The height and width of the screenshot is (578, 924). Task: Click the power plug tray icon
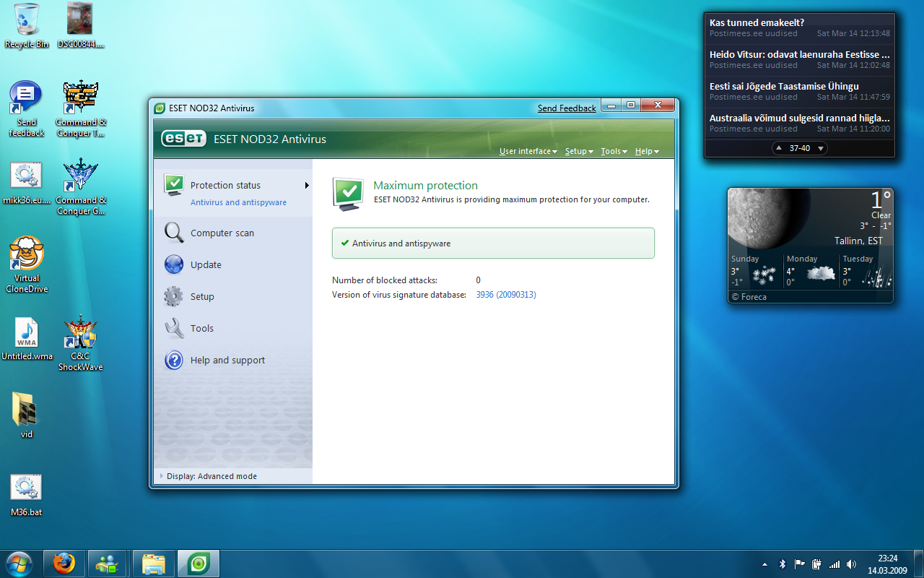(x=817, y=564)
